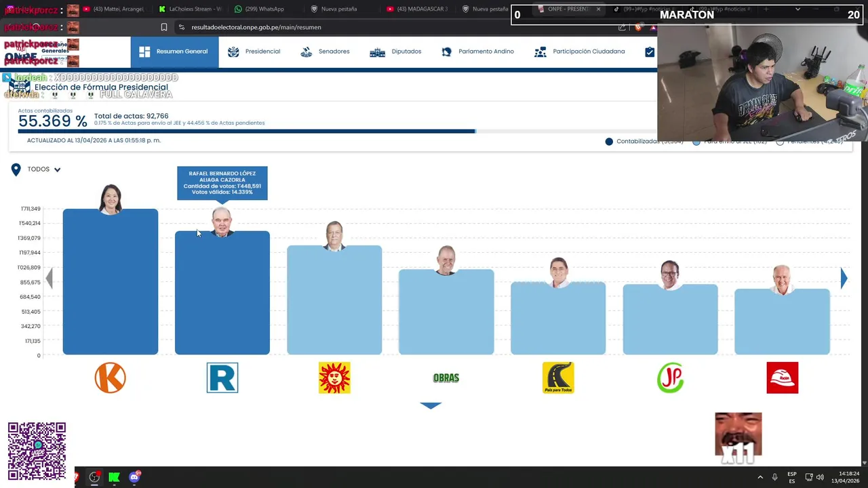
Task: Click the bar above the OBRAS logo
Action: tap(446, 312)
